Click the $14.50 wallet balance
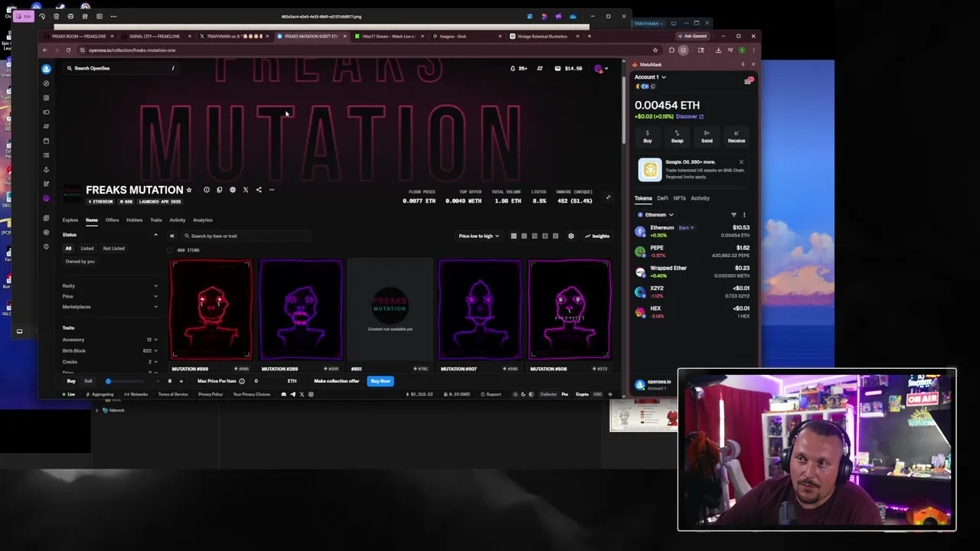 coord(569,68)
